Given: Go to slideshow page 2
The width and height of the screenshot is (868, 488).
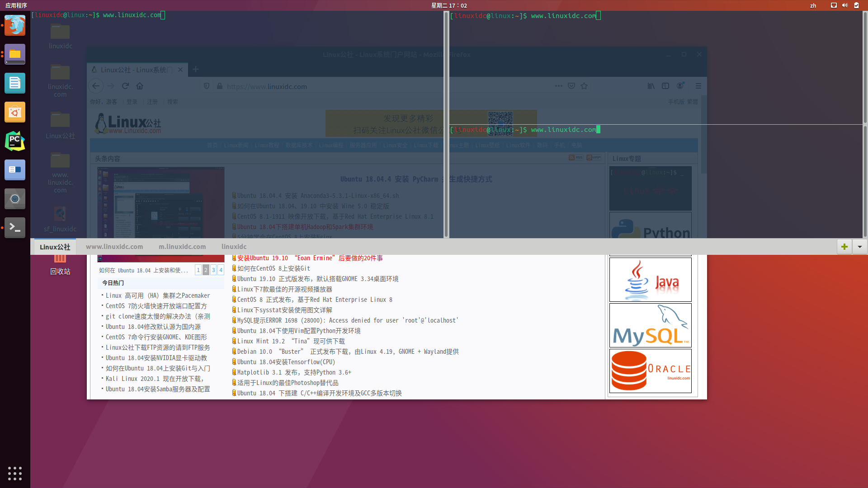Looking at the screenshot, I should tap(206, 270).
